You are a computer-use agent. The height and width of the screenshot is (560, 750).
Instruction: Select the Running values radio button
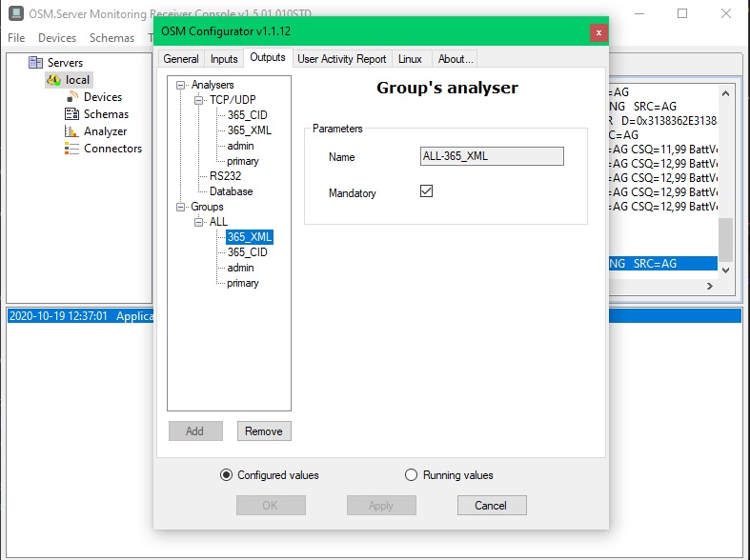[x=412, y=475]
